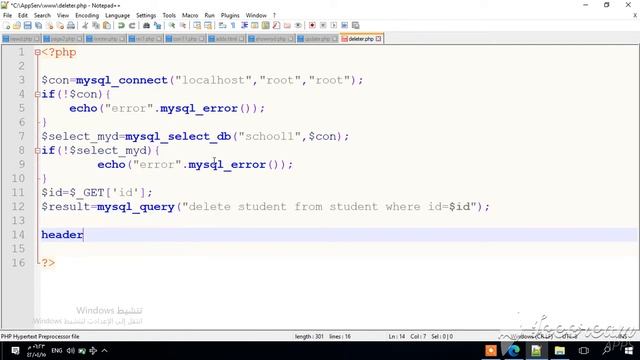The image size is (640, 360).
Task: Start macro recording with red Record icon
Action: coord(312,25)
